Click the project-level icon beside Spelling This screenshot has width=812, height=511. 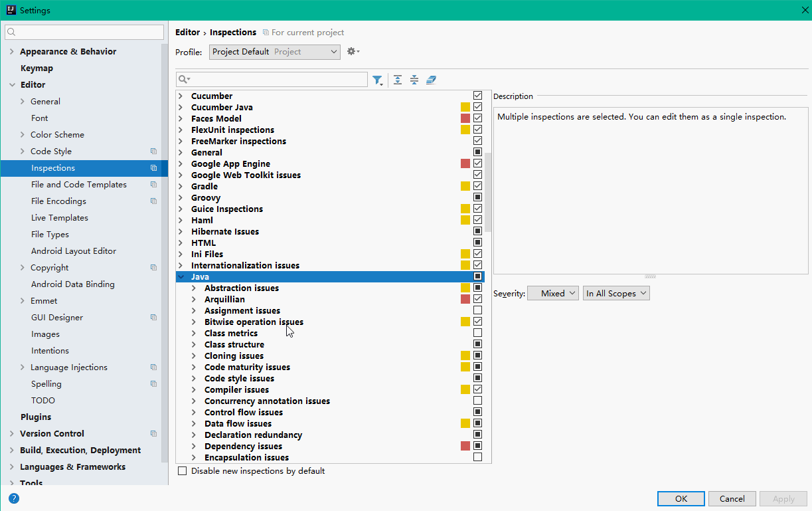coord(153,384)
